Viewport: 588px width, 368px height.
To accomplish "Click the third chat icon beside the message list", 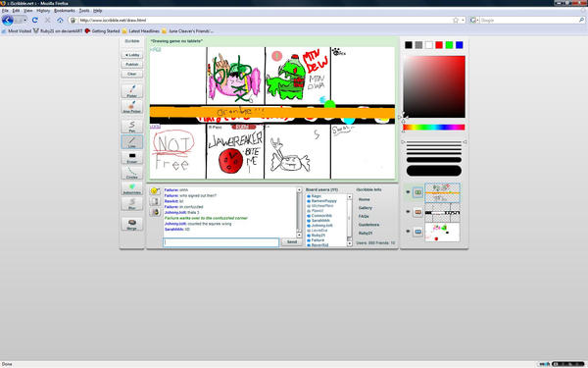I will [155, 212].
